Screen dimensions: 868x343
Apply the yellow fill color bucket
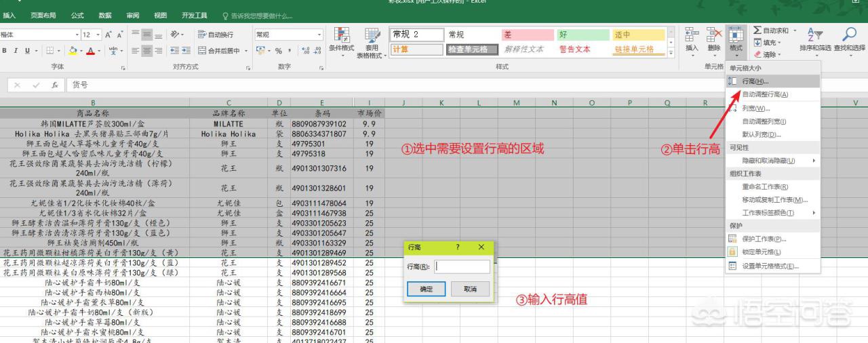(x=72, y=51)
